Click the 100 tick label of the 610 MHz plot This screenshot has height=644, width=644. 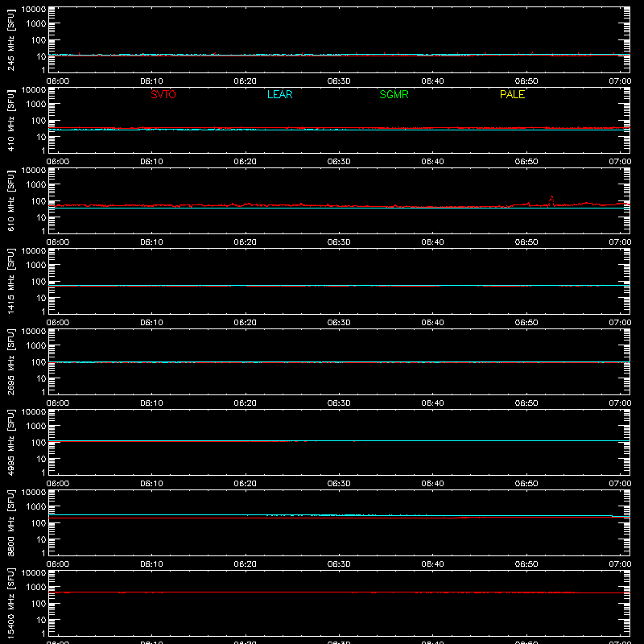click(x=39, y=200)
